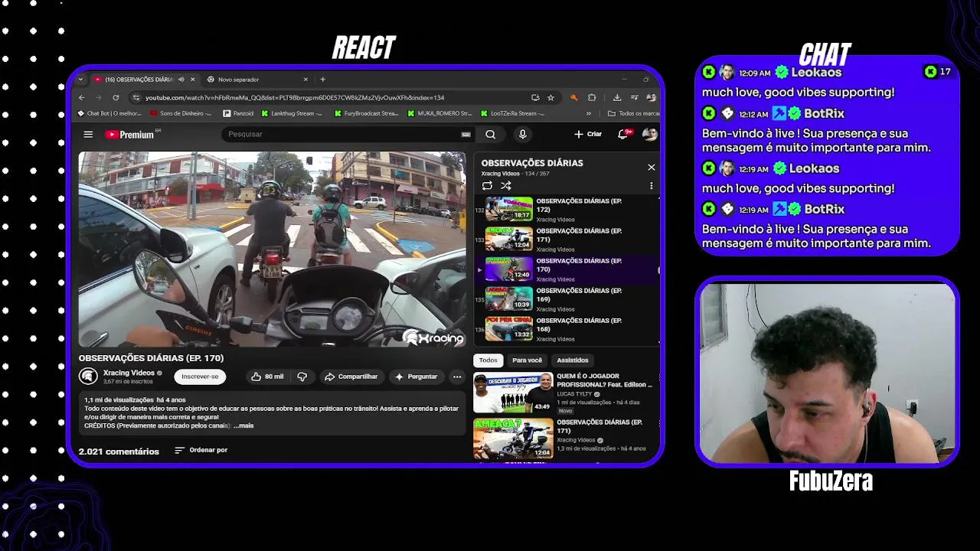Open recommended OBSERVAÇÕES DIÁRIAS EP. 171 with 12:04 duration
Screen dimensions: 980x551
pyautogui.click(x=564, y=438)
